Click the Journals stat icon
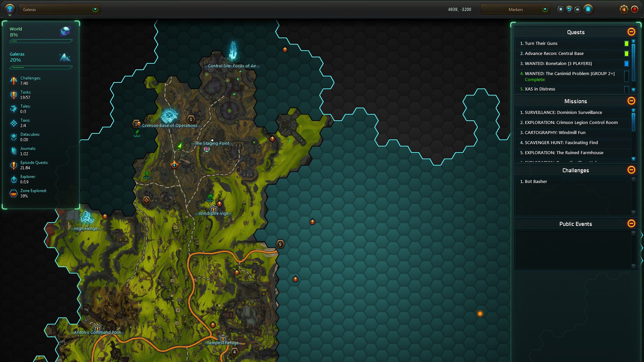 (x=13, y=151)
